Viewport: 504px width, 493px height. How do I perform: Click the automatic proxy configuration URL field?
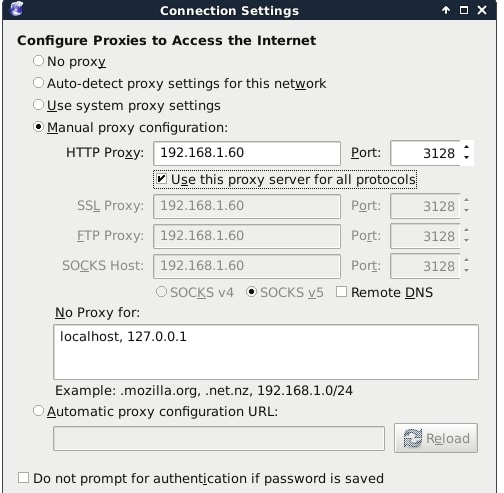(219, 438)
